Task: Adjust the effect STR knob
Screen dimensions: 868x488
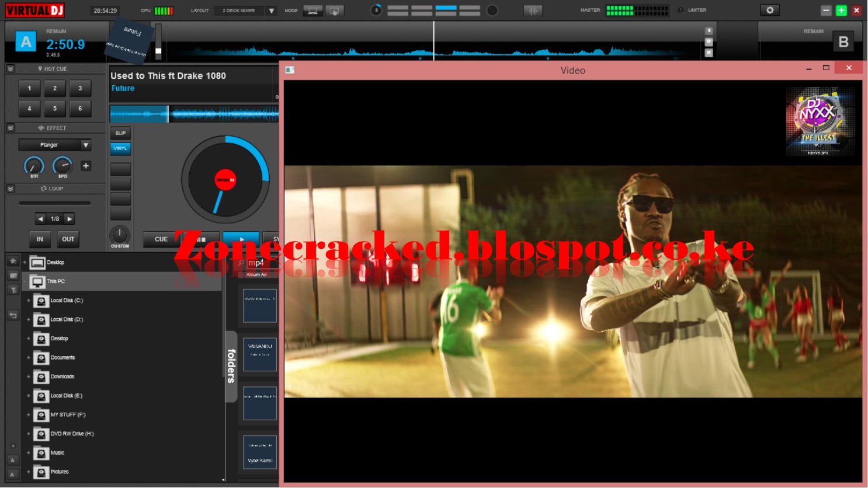Action: point(34,166)
